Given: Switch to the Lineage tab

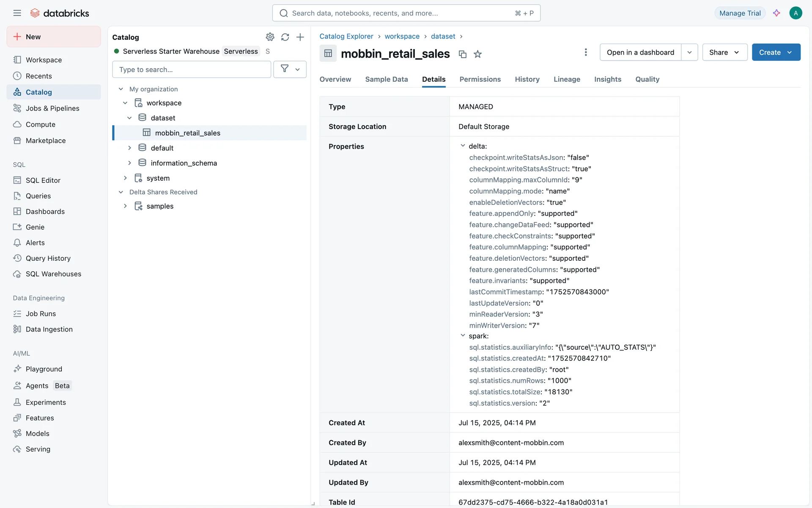Looking at the screenshot, I should (x=567, y=79).
